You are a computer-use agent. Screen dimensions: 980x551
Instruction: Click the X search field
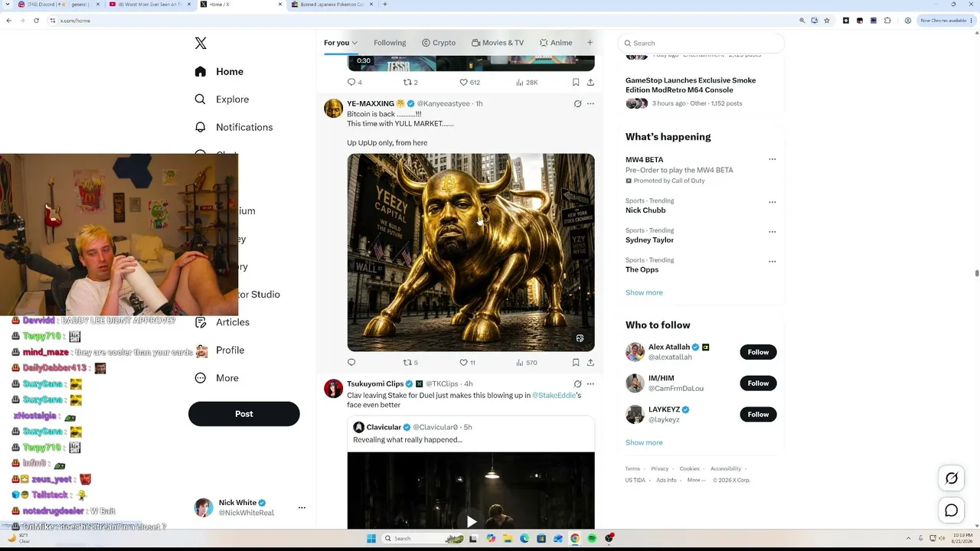click(701, 44)
